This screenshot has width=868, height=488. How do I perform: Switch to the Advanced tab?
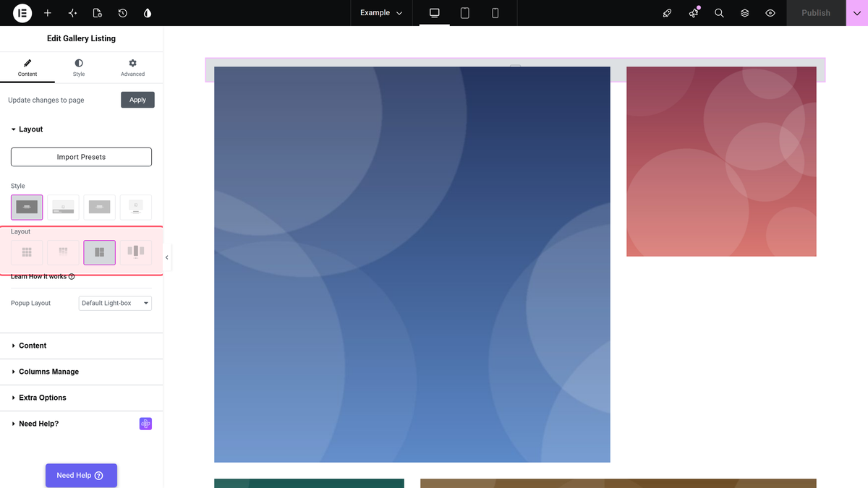tap(132, 68)
